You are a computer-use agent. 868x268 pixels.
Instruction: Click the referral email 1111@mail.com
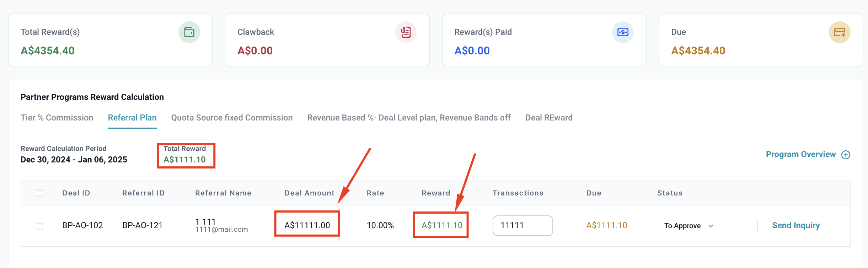click(221, 230)
